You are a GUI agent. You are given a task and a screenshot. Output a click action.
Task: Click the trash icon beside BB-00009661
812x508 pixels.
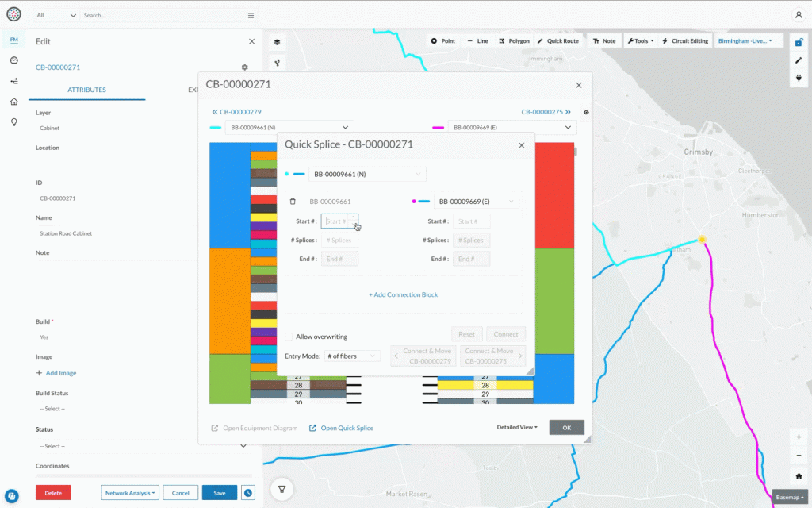293,202
